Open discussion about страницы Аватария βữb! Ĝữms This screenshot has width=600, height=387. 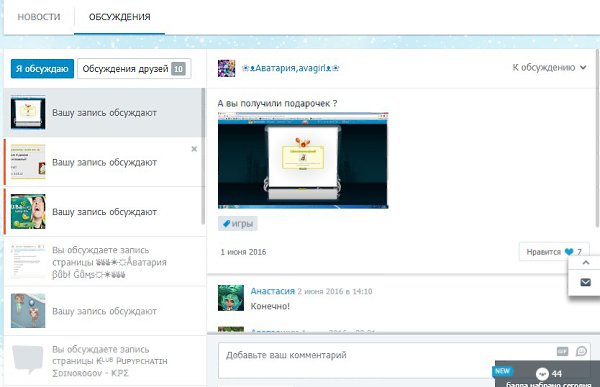click(104, 262)
